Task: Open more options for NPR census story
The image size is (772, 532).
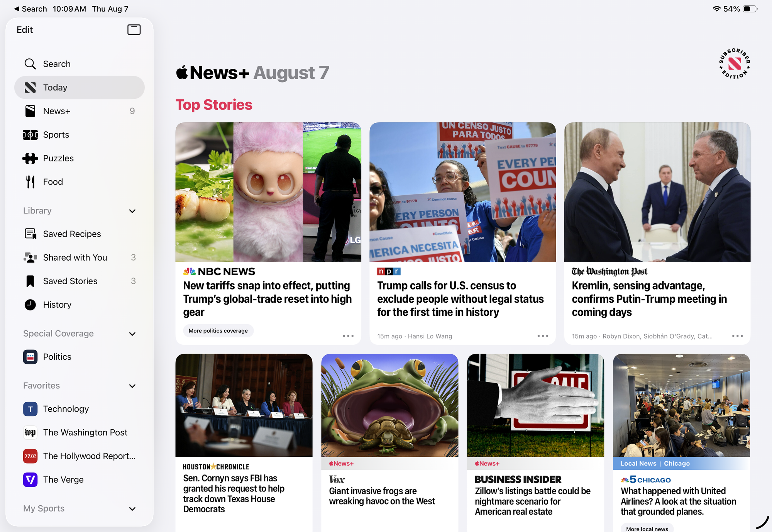Action: pos(543,336)
